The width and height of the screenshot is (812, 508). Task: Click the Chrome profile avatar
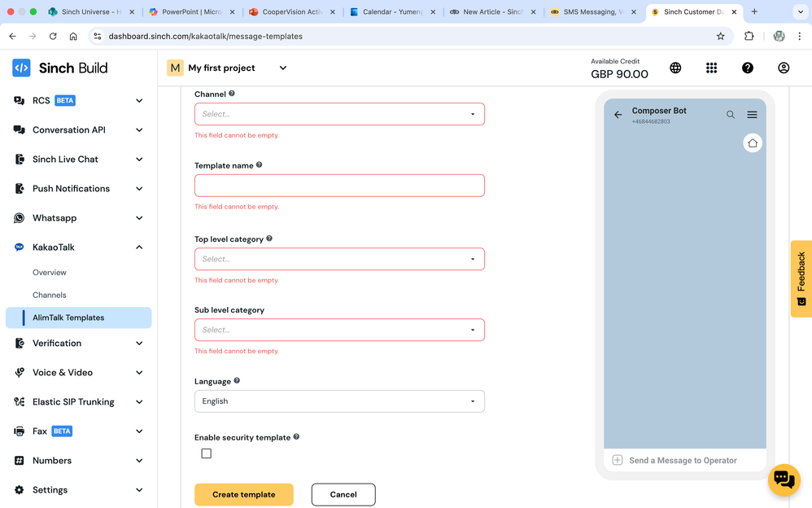coord(779,37)
